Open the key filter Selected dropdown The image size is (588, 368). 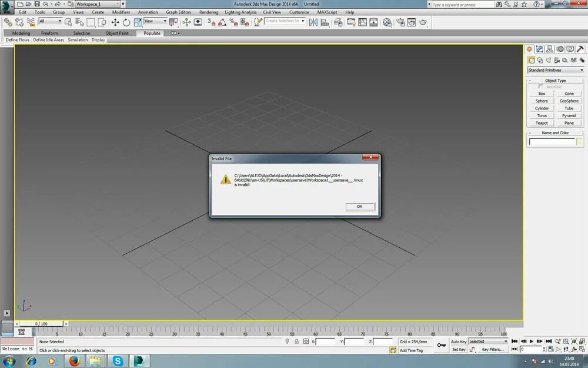pyautogui.click(x=488, y=342)
